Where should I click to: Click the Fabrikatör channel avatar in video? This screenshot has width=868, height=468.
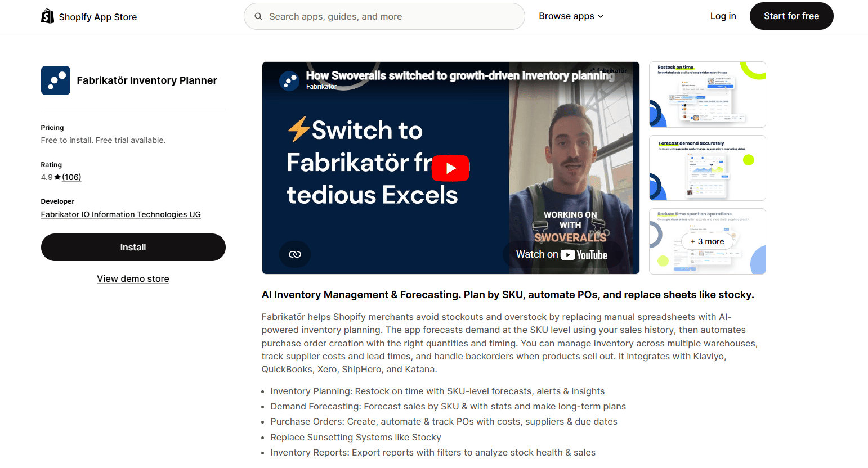point(289,81)
